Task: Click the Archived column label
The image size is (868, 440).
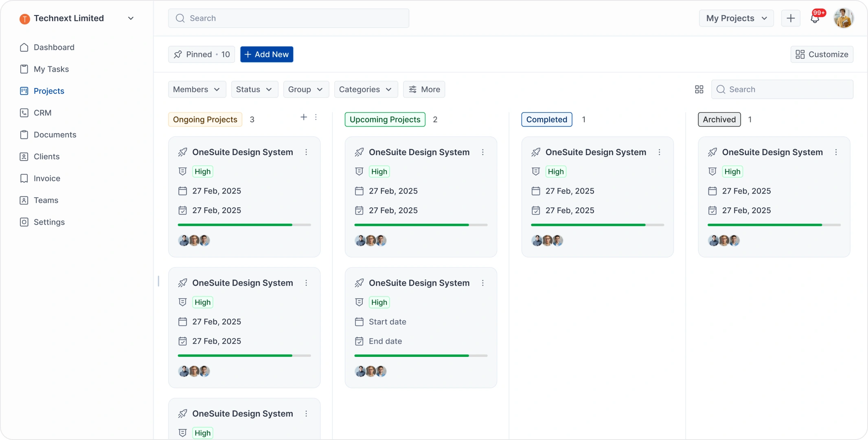Action: coord(719,119)
